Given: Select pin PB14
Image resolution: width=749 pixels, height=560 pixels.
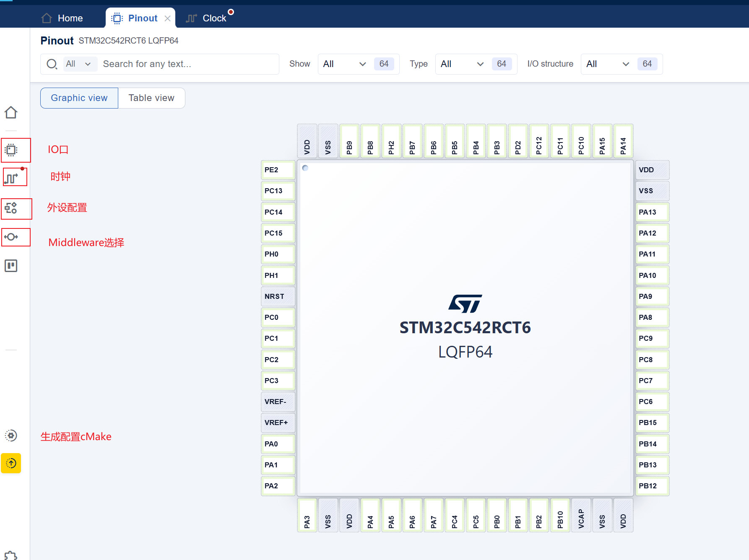Looking at the screenshot, I should (653, 444).
